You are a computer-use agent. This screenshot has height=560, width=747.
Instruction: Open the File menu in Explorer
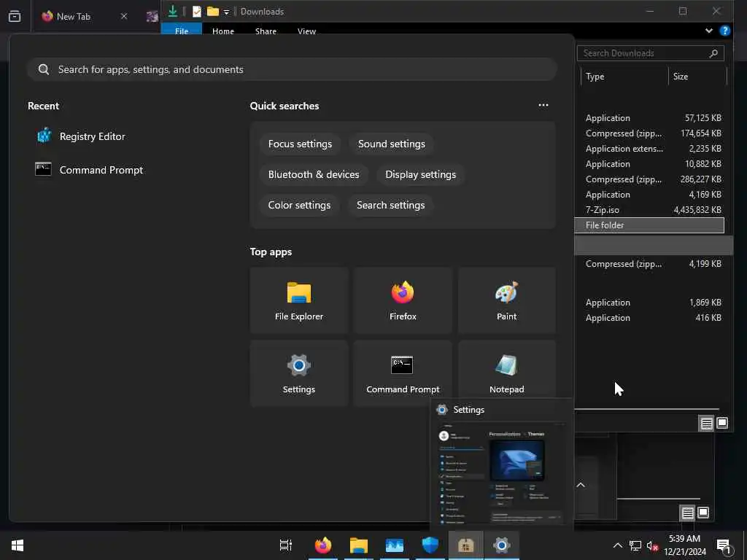point(182,31)
